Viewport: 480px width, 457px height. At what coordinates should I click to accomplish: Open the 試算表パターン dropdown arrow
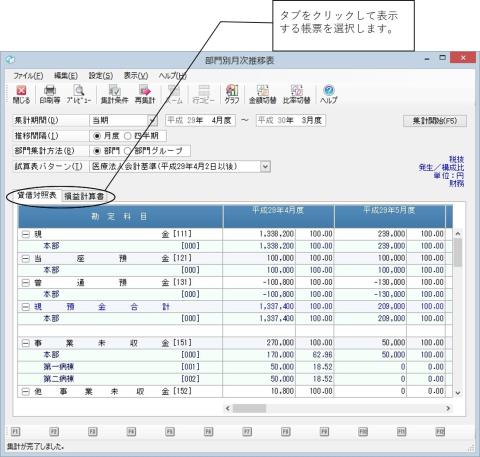coord(265,166)
